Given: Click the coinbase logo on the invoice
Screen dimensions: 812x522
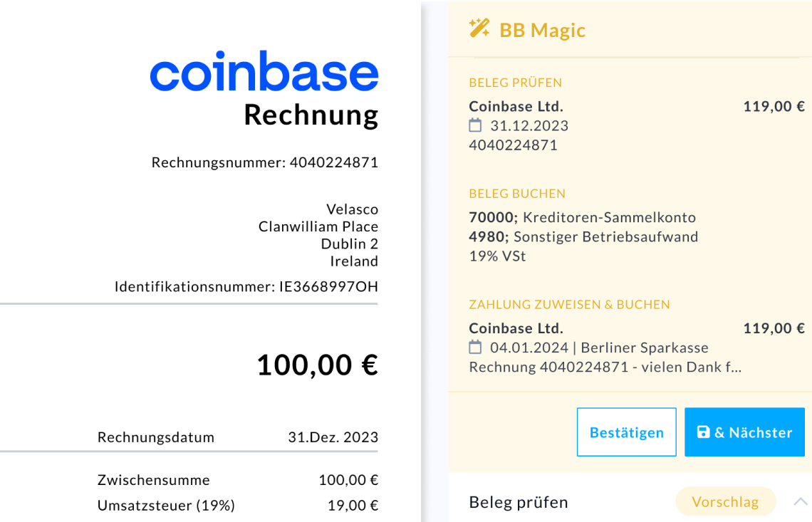Looking at the screenshot, I should (264, 71).
